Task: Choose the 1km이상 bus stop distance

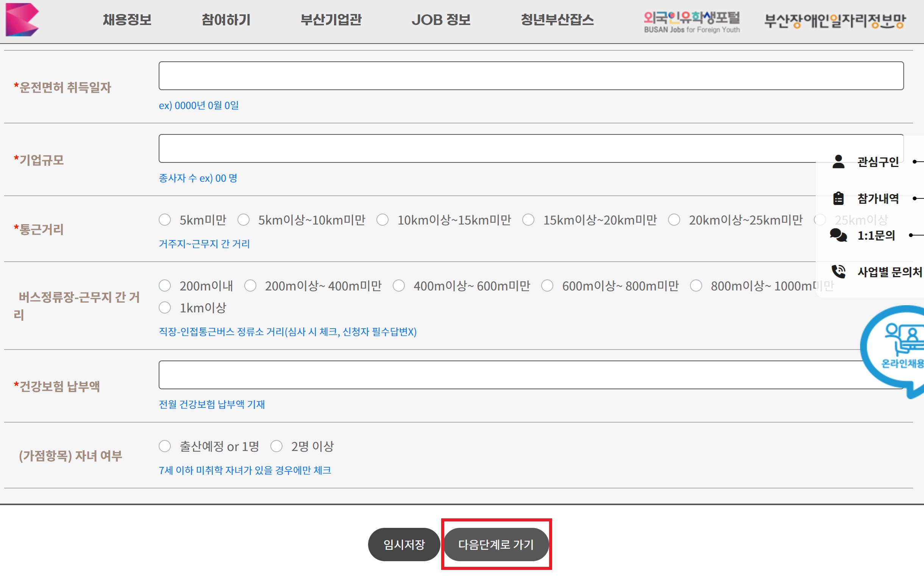Action: 165,307
